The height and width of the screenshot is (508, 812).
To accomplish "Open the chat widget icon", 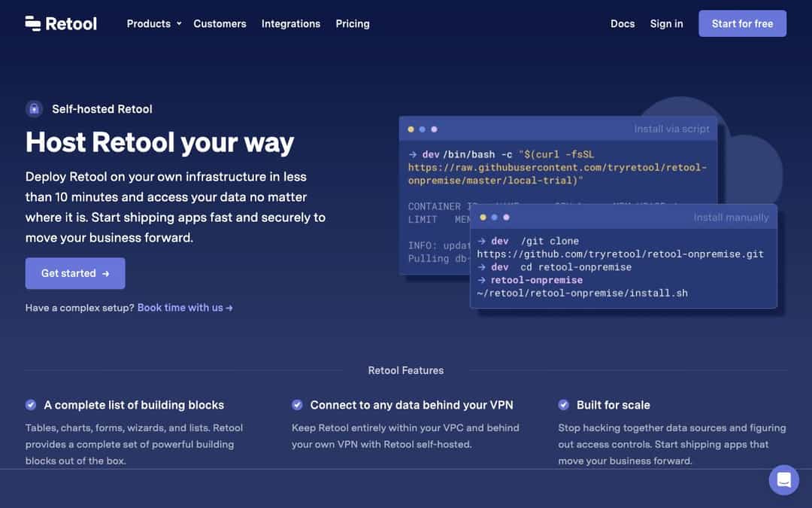I will (x=783, y=479).
